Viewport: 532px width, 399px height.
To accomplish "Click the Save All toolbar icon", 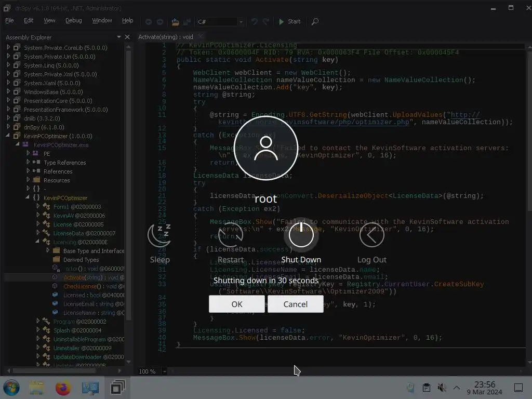I will click(x=187, y=22).
